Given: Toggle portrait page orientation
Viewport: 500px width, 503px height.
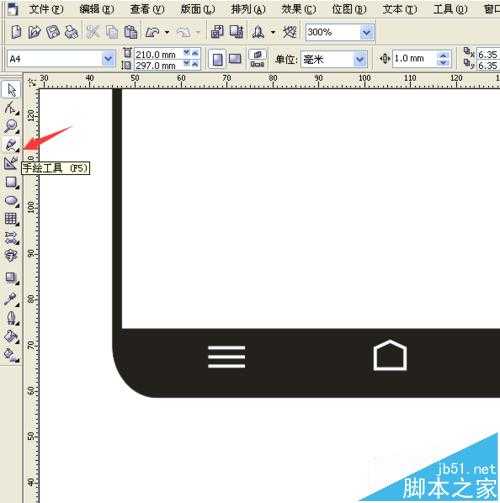Looking at the screenshot, I should click(x=217, y=60).
